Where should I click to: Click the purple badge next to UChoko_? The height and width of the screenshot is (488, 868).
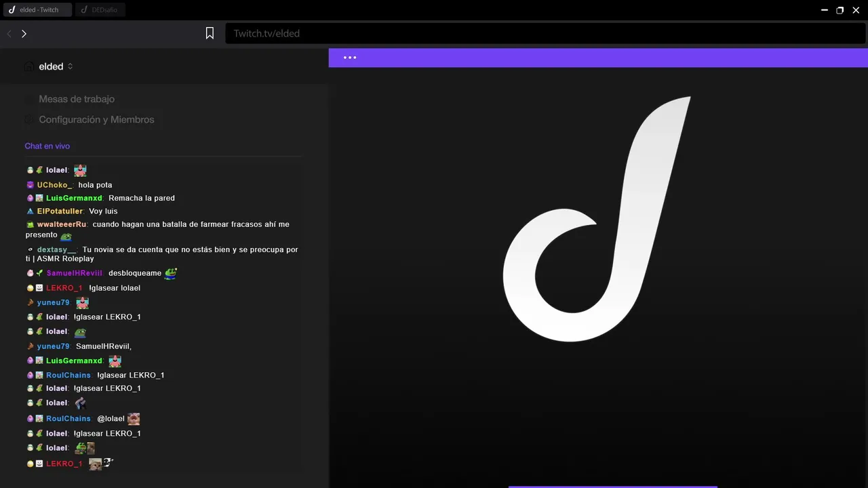tap(31, 185)
